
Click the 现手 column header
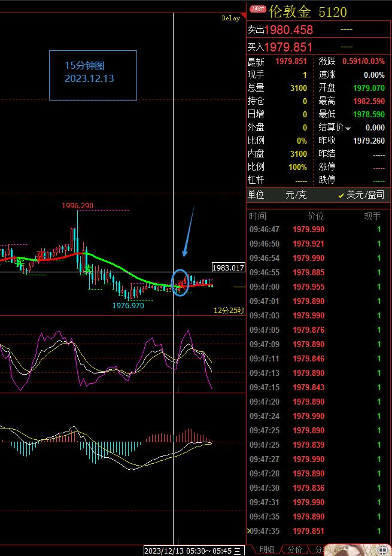pos(372,216)
